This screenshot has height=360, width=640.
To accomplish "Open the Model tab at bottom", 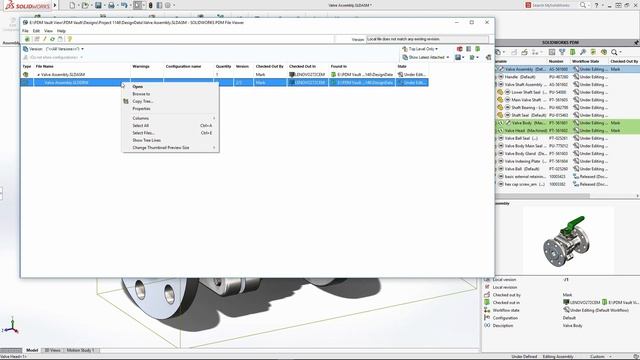I will (x=32, y=350).
